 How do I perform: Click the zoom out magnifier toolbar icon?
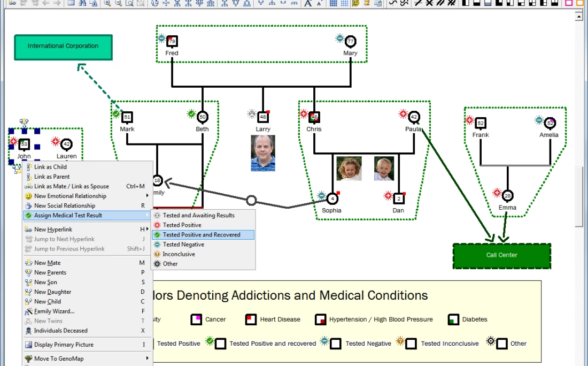tap(118, 3)
